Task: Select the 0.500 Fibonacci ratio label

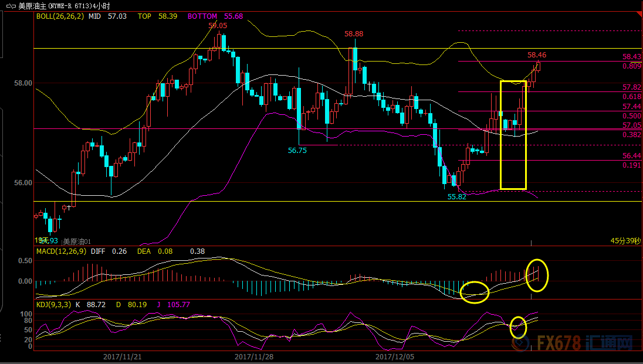Action: (632, 116)
